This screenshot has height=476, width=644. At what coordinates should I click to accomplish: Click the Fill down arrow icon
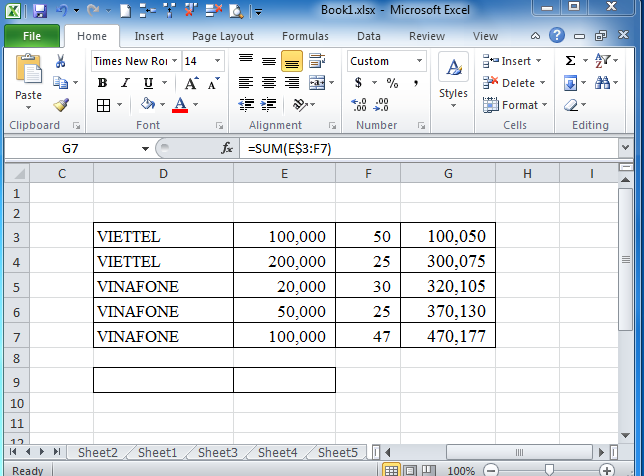570,83
